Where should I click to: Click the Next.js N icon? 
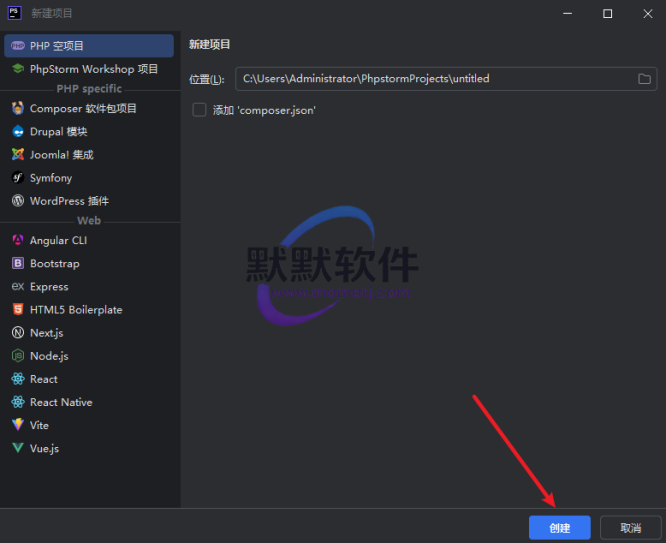tap(18, 332)
